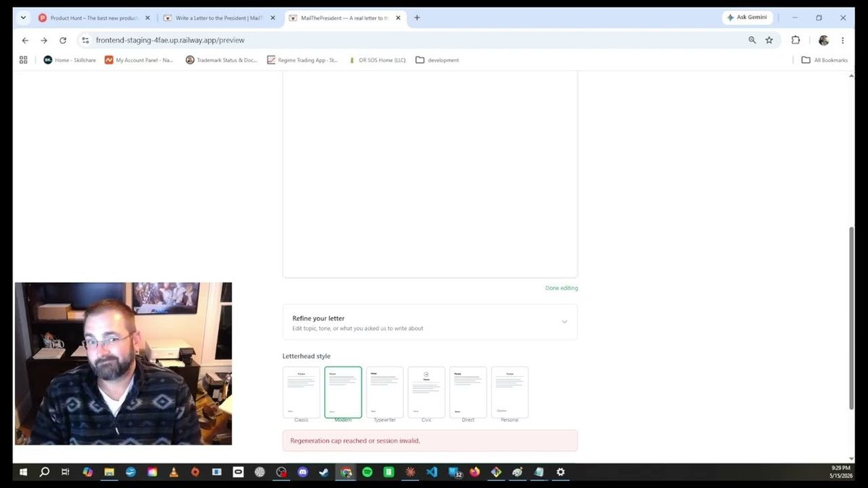Open the Chrome three-dot menu
This screenshot has height=488, width=868.
[x=843, y=40]
